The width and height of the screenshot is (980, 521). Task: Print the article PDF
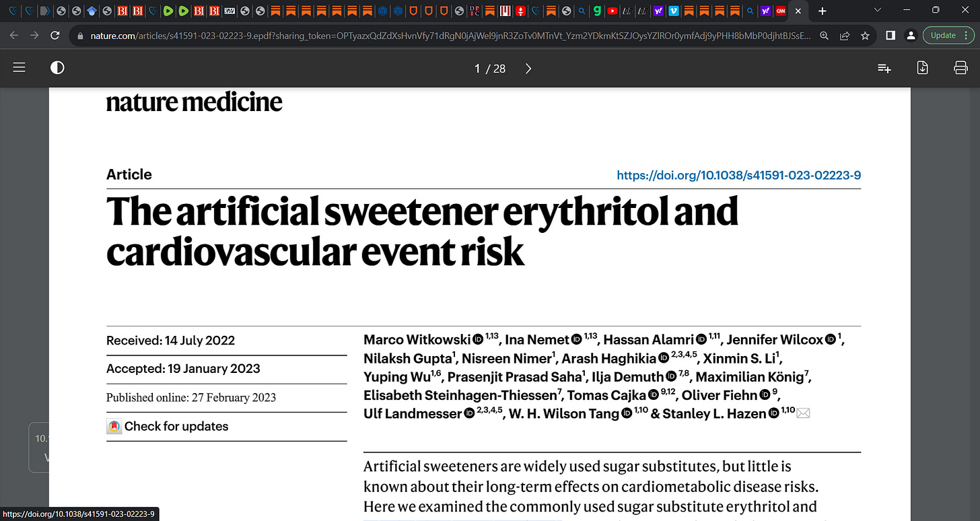tap(960, 68)
